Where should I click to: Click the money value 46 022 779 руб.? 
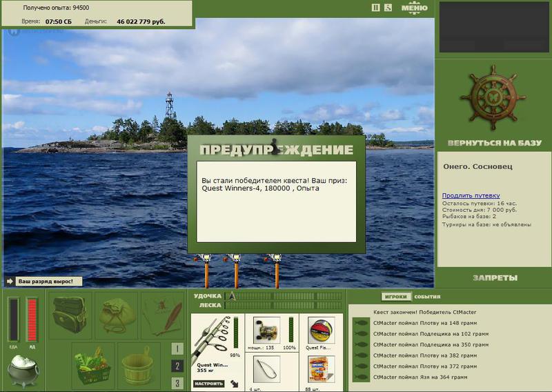(141, 21)
